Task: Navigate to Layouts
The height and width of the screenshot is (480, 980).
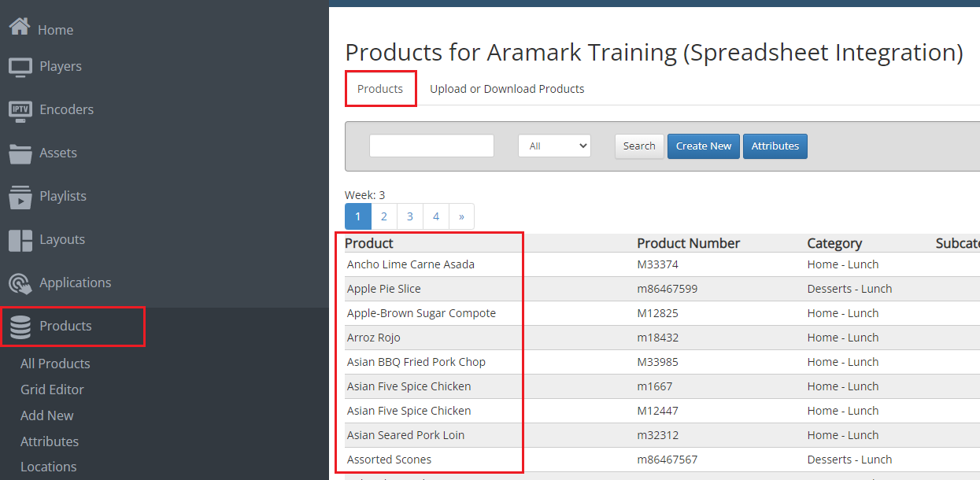Action: [62, 239]
